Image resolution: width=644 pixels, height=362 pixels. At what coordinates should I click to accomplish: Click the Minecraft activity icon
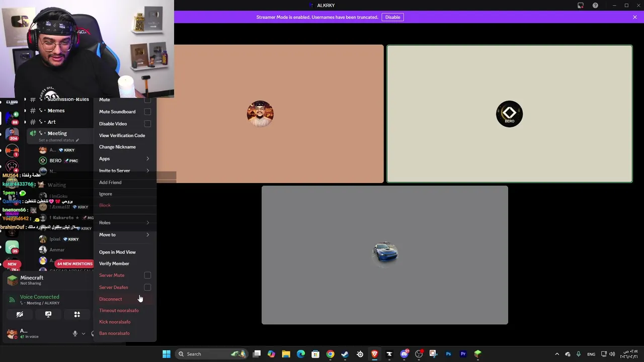point(12,280)
